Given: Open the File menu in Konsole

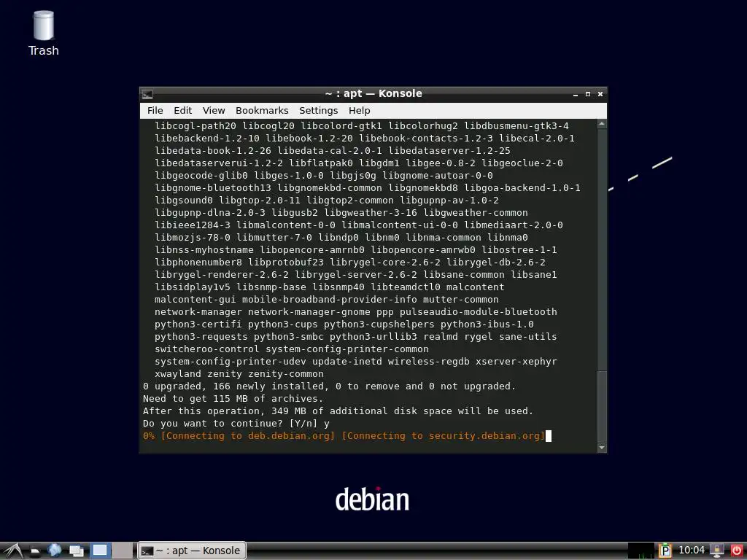Looking at the screenshot, I should (155, 111).
